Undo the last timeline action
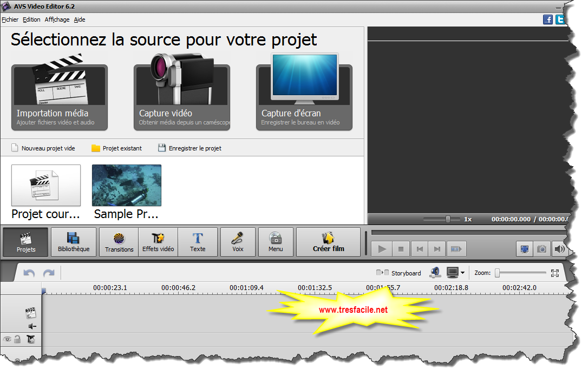Viewport: 588px width, 375px height. click(29, 273)
